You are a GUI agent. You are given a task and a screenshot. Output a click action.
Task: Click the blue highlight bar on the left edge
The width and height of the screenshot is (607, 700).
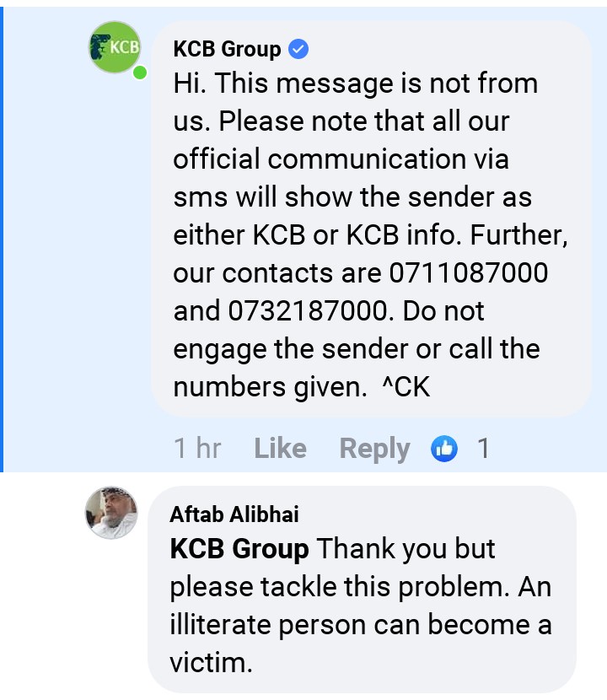[x=2, y=240]
